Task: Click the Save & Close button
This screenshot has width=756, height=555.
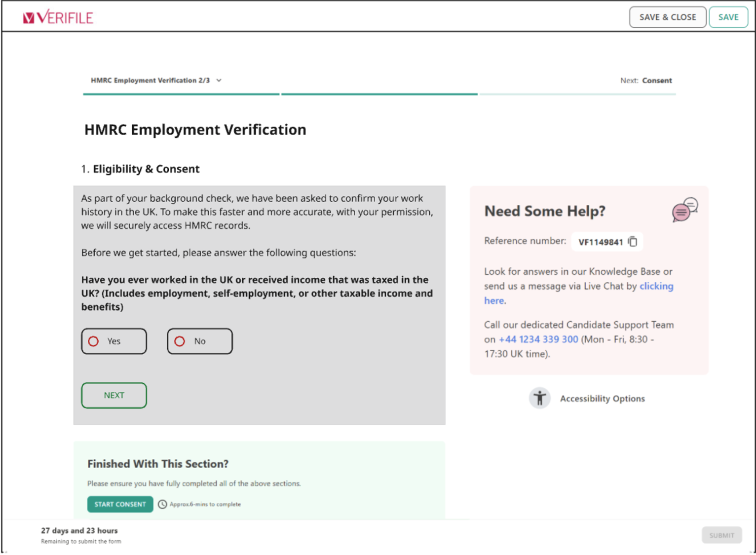Action: click(x=668, y=17)
